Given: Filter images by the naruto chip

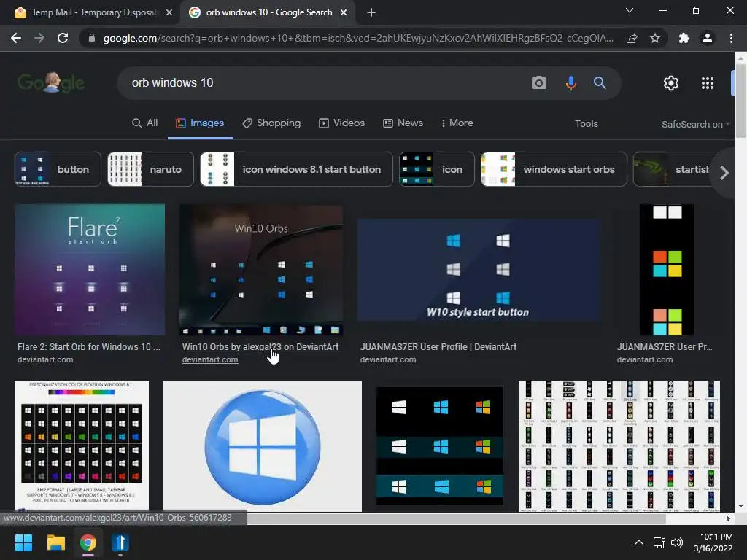Looking at the screenshot, I should click(150, 169).
